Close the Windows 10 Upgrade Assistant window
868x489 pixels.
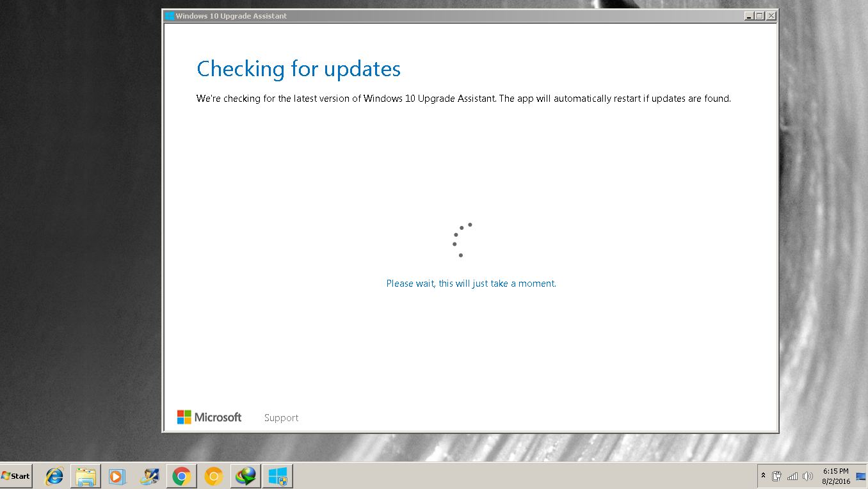[771, 16]
